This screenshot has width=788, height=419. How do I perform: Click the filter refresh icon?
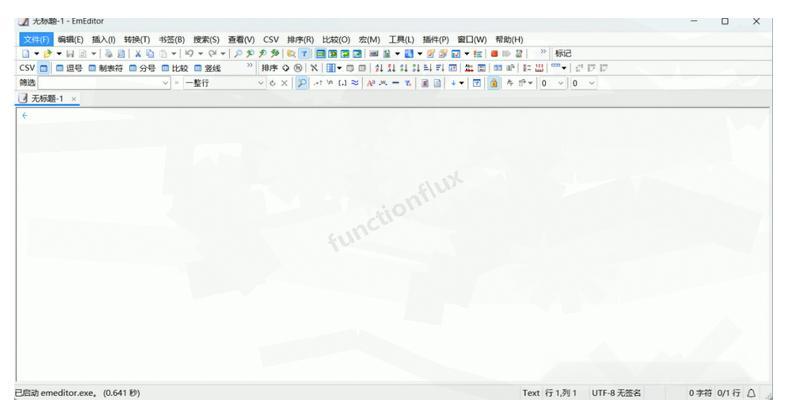[272, 83]
